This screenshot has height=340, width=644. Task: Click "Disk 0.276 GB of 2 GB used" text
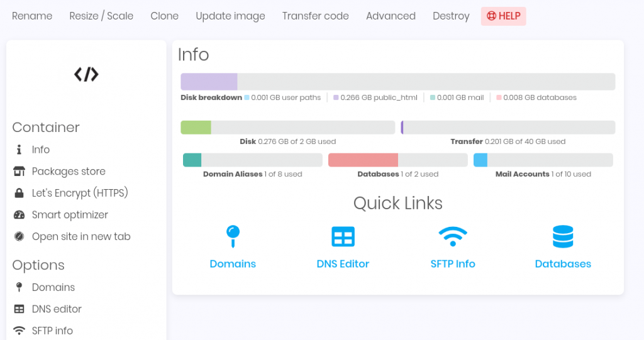pyautogui.click(x=288, y=141)
